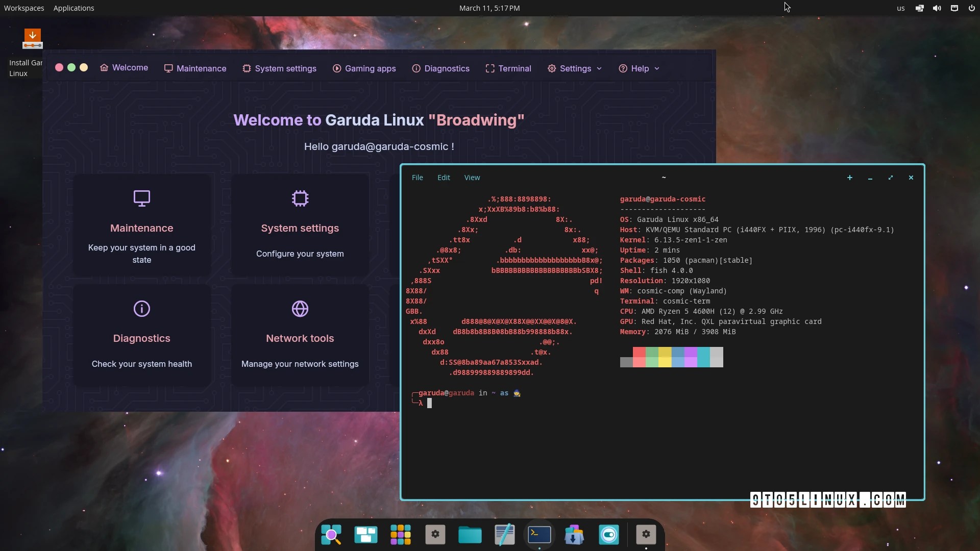Open the app library grid in dock
Screen dimensions: 980x551
400,535
